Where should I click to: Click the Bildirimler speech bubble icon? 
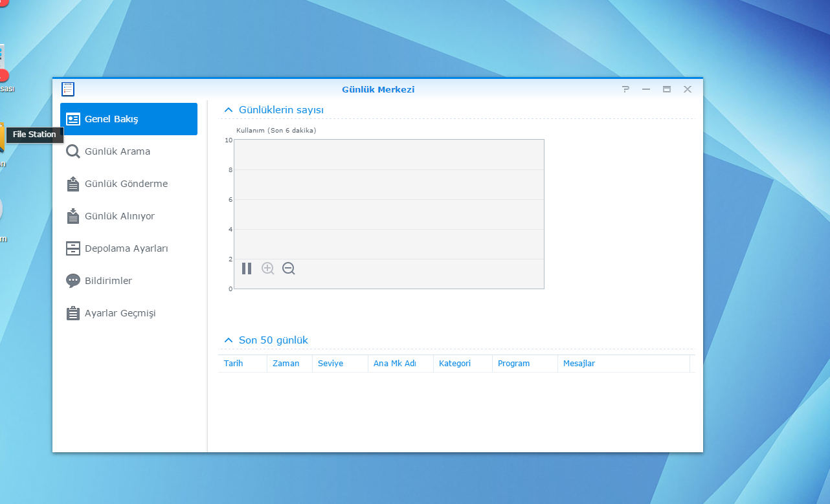point(73,281)
